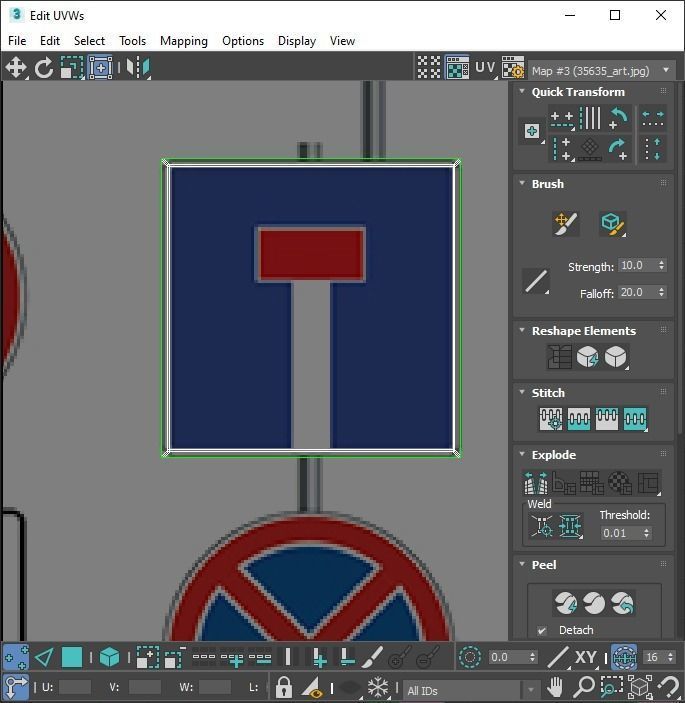Image resolution: width=685 pixels, height=703 pixels.
Task: Select the Move tool in the top toolbar
Action: tap(16, 68)
